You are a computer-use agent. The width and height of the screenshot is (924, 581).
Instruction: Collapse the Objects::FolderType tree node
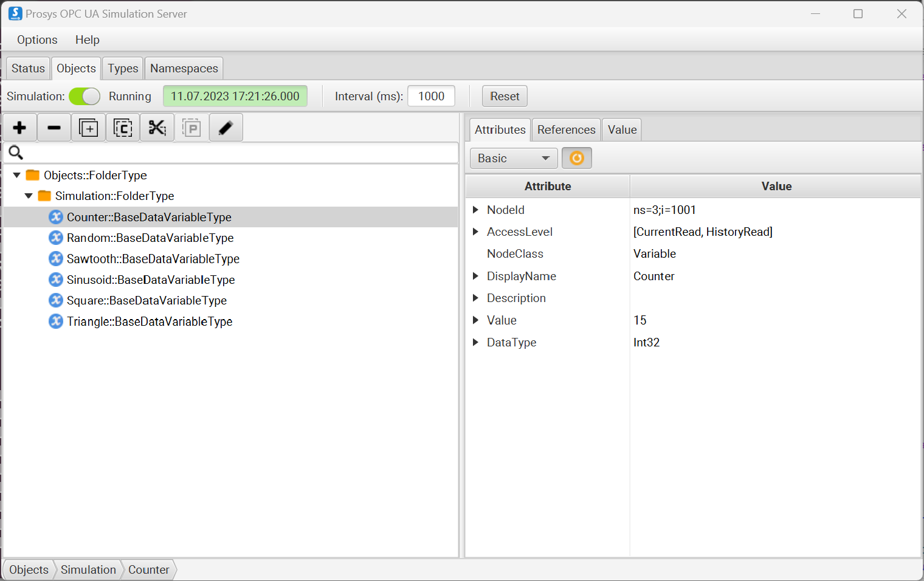pyautogui.click(x=17, y=175)
